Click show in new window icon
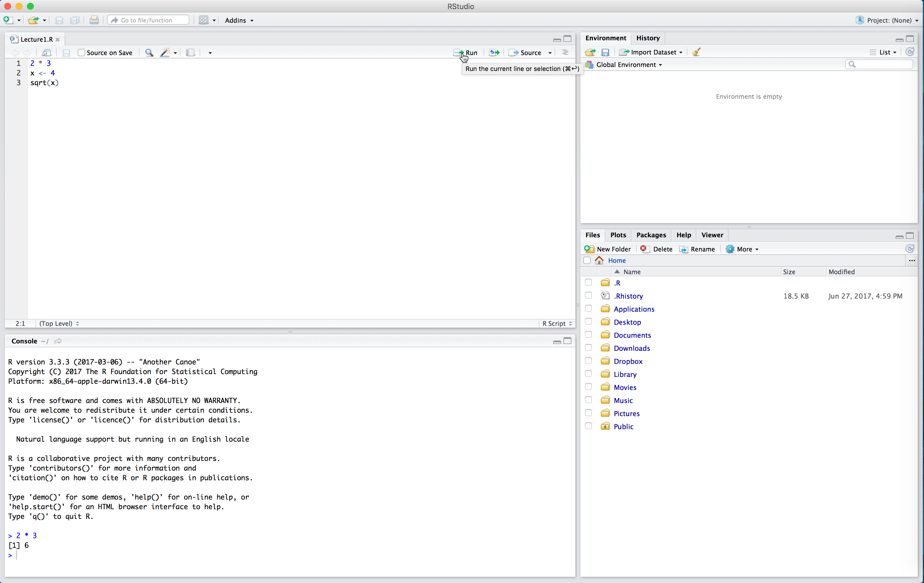 47,53
